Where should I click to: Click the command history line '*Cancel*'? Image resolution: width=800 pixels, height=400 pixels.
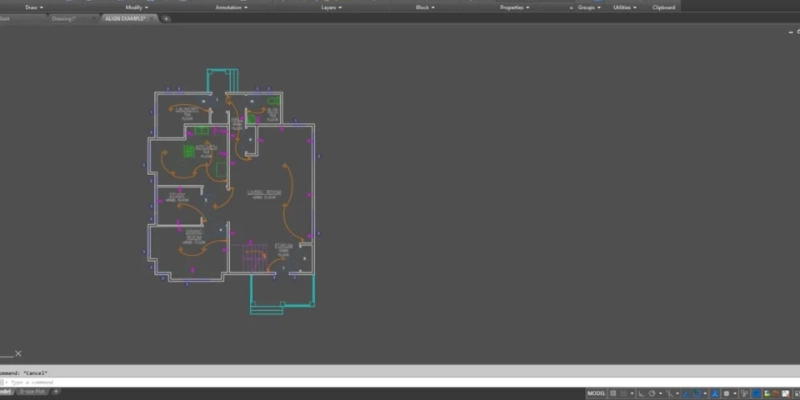pyautogui.click(x=36, y=373)
